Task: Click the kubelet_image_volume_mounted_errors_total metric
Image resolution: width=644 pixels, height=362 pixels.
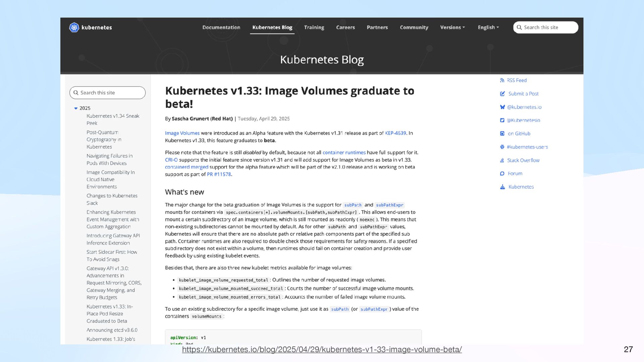Action: click(229, 297)
